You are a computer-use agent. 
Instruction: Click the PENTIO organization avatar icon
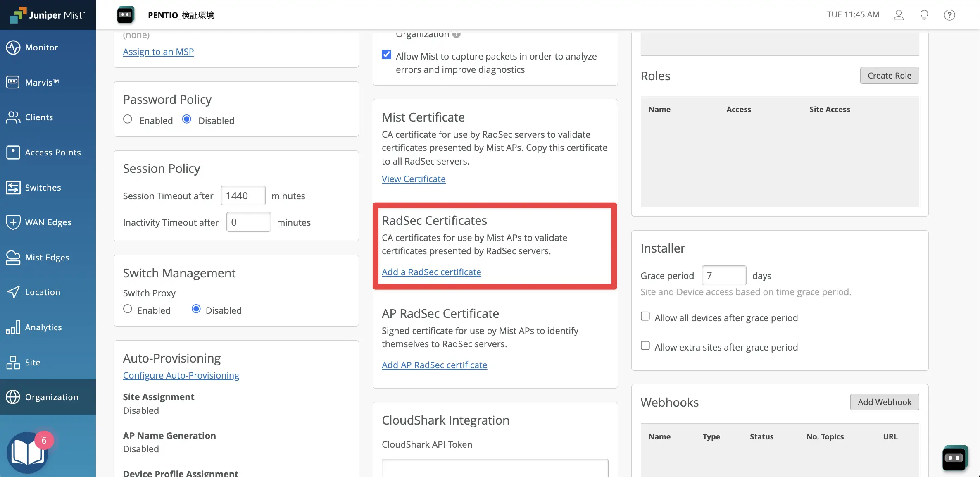(x=126, y=15)
